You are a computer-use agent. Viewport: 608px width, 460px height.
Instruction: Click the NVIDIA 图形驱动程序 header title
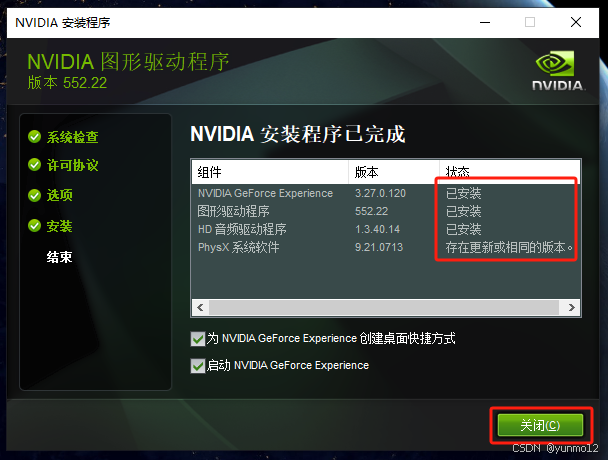pos(128,62)
